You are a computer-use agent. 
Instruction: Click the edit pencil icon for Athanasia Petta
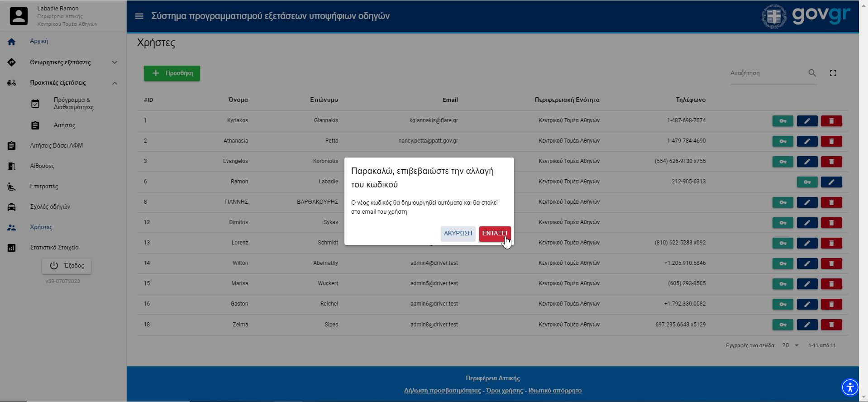(806, 141)
